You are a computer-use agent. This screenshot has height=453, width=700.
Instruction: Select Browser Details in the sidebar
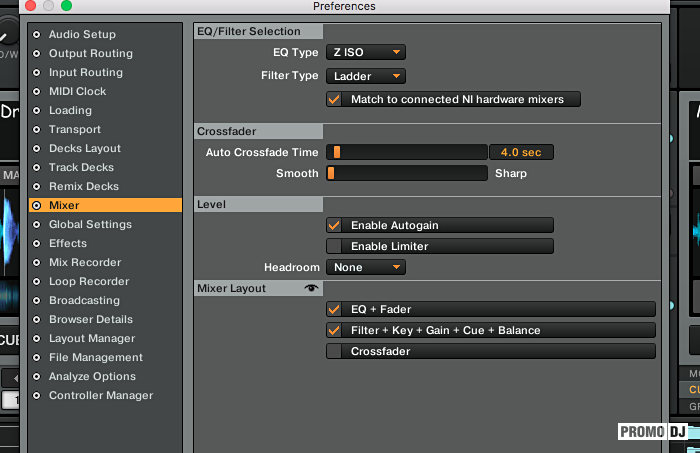point(90,320)
